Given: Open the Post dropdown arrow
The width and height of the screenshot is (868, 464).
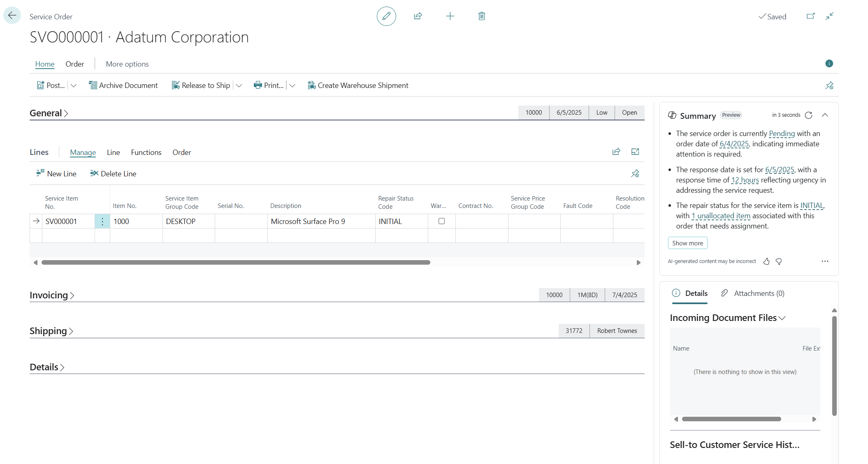Looking at the screenshot, I should 74,85.
